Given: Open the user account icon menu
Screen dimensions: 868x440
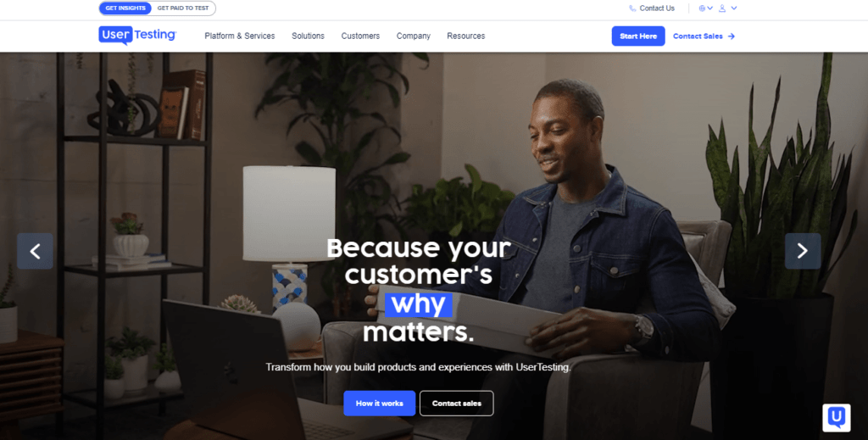Looking at the screenshot, I should (722, 8).
